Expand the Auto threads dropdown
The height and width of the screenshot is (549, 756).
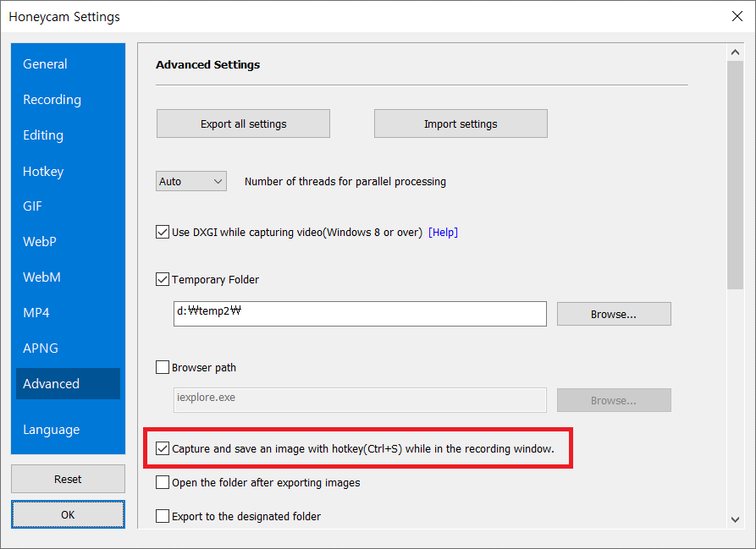[x=192, y=181]
